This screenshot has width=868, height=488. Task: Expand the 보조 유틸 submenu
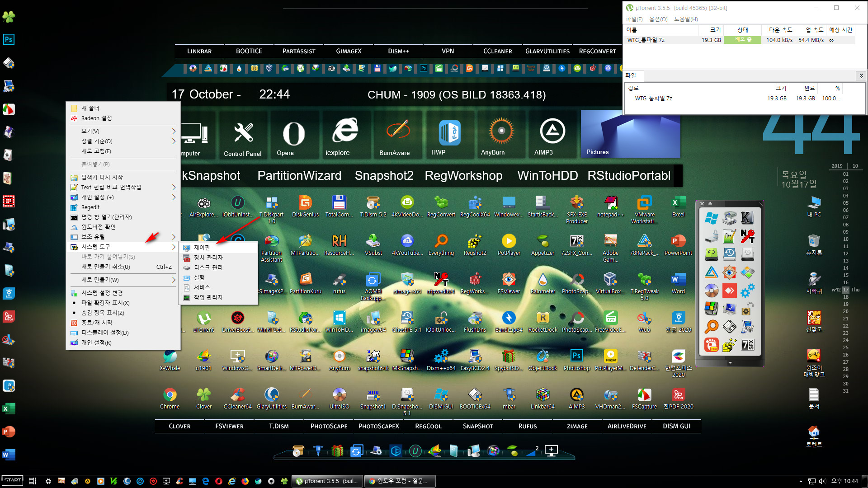pyautogui.click(x=123, y=237)
